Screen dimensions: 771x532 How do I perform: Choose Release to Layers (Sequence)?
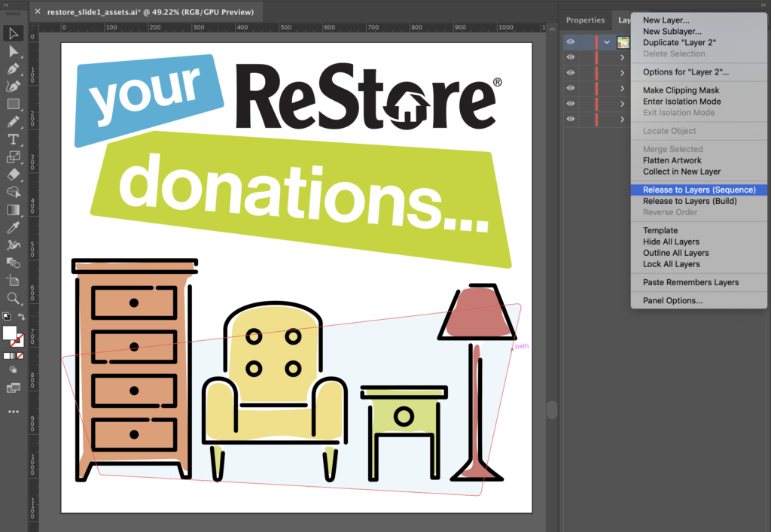pyautogui.click(x=698, y=190)
